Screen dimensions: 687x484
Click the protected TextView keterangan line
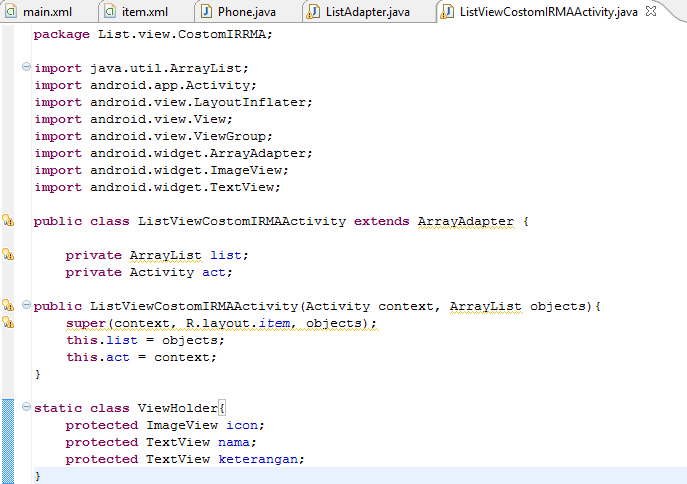[x=185, y=459]
